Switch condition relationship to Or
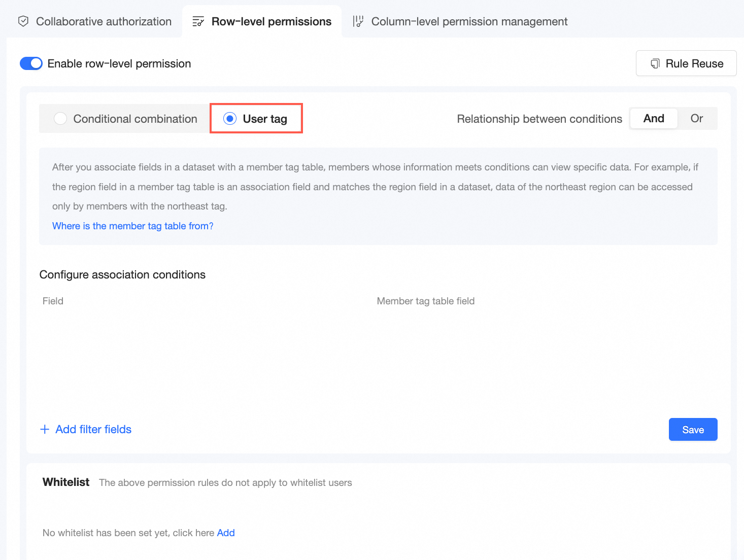The width and height of the screenshot is (744, 560). tap(696, 119)
